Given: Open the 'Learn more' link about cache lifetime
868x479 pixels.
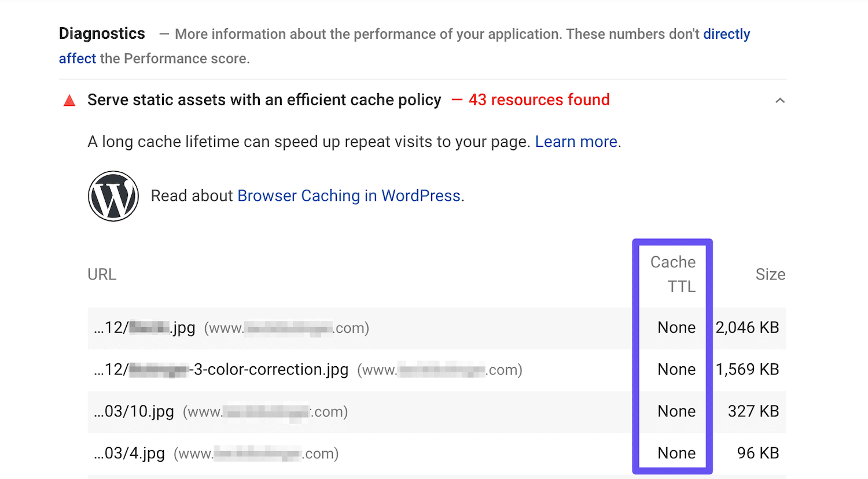Looking at the screenshot, I should point(575,141).
